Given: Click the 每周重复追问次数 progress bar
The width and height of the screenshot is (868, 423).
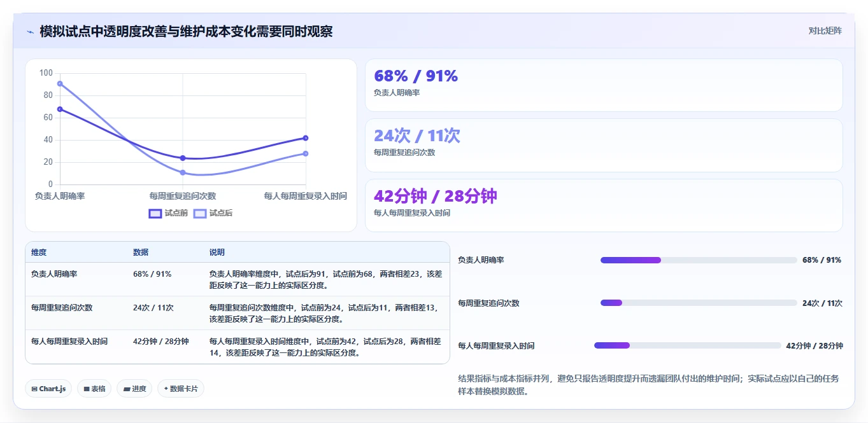Looking at the screenshot, I should [x=699, y=303].
